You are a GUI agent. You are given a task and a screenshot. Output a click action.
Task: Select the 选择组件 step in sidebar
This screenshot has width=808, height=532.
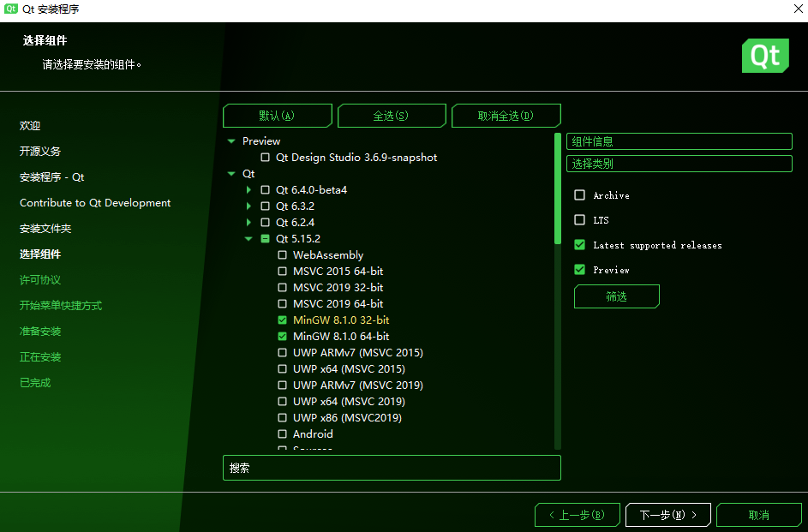[x=40, y=254]
